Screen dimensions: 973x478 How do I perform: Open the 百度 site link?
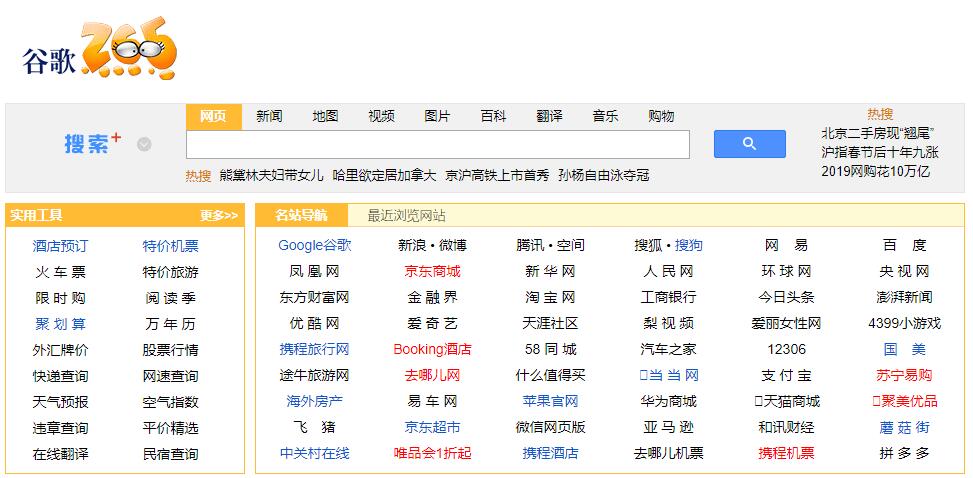[x=905, y=245]
